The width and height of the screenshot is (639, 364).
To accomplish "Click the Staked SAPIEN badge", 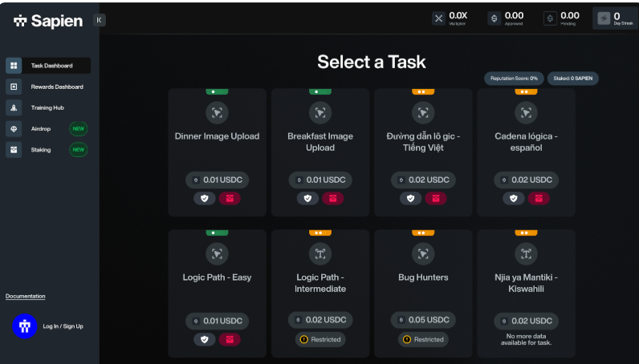I will click(573, 79).
